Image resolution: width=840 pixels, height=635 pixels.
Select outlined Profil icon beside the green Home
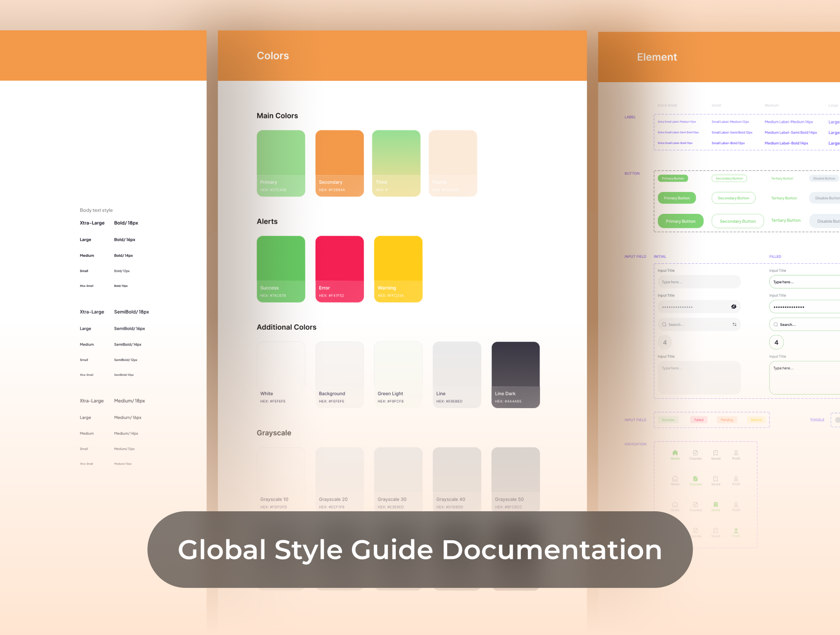coord(736,453)
